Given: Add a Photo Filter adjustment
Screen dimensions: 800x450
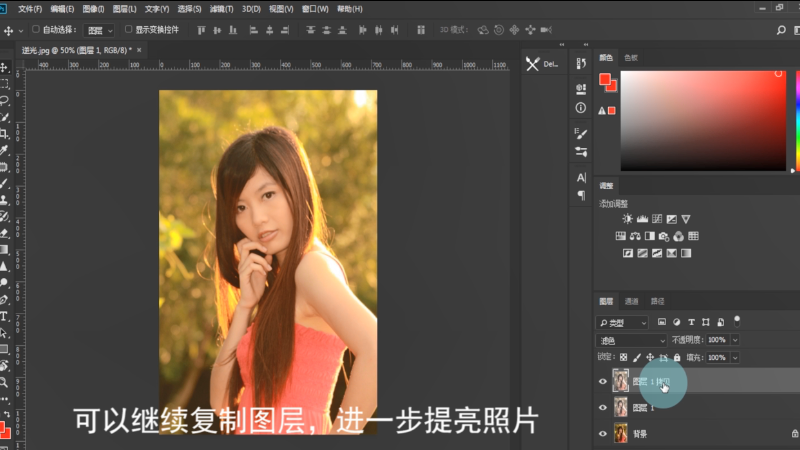Looking at the screenshot, I should coord(664,236).
